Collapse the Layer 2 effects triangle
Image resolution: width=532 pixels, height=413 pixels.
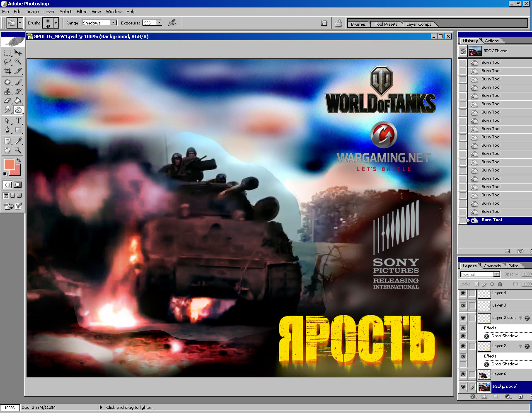click(x=520, y=346)
